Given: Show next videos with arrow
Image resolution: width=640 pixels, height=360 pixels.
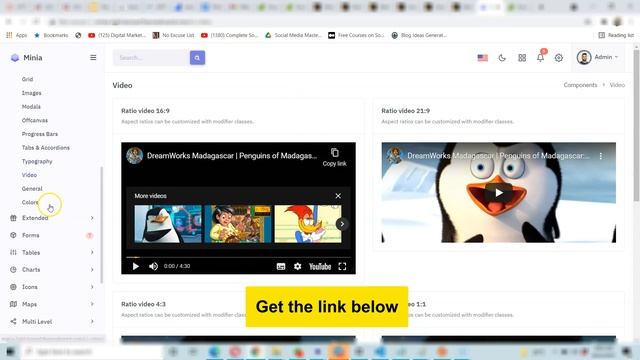Looking at the screenshot, I should (342, 224).
